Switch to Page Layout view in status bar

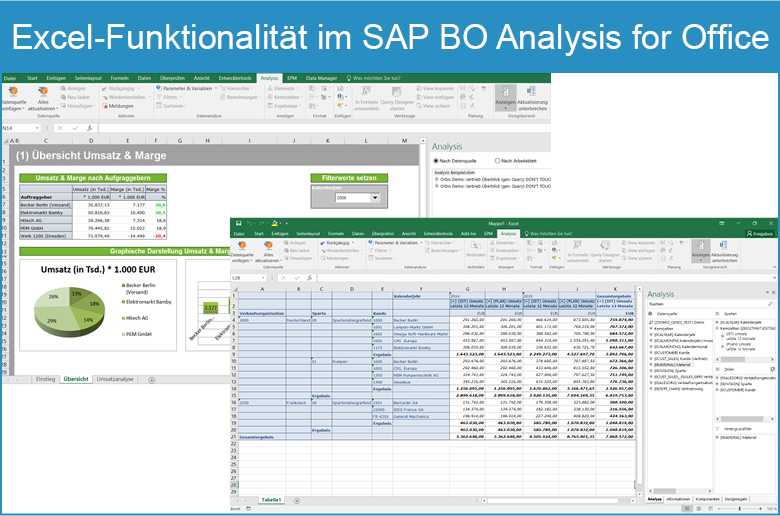(699, 509)
